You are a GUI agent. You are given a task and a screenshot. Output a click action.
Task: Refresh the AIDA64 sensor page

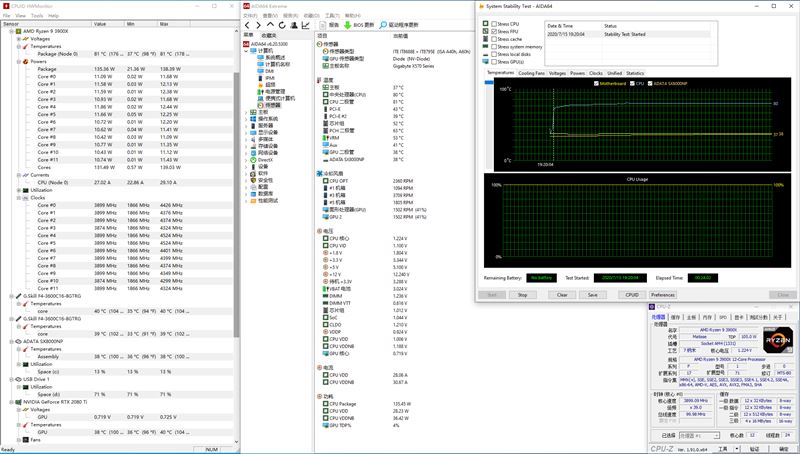(282, 25)
